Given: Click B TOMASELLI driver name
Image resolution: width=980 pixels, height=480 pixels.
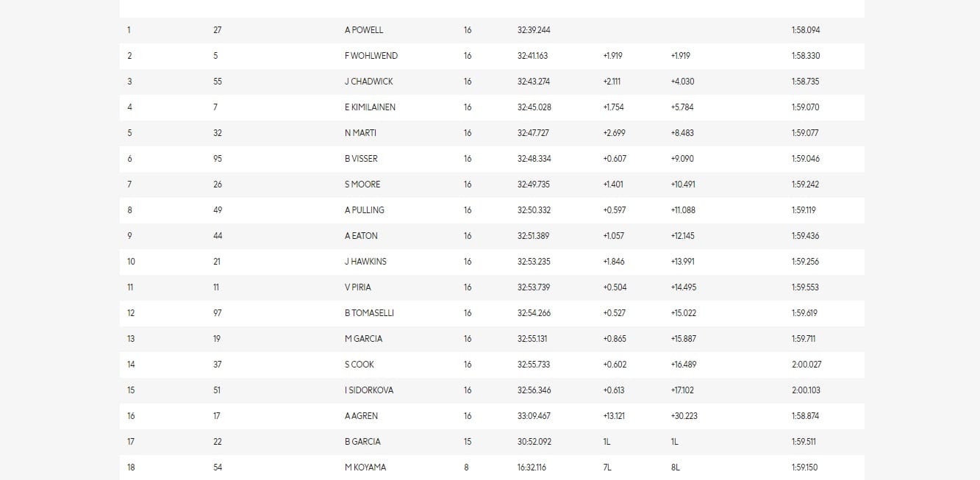Looking at the screenshot, I should click(369, 313).
